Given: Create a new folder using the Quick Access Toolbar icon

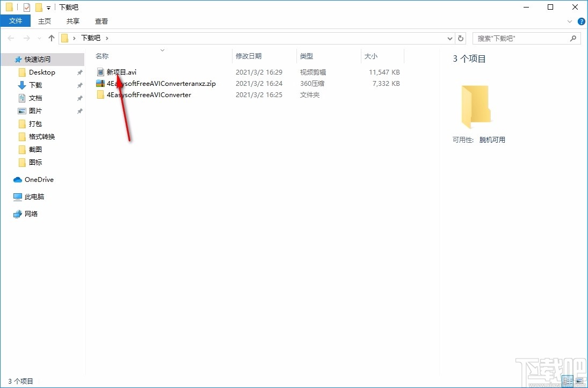Looking at the screenshot, I should (39, 7).
